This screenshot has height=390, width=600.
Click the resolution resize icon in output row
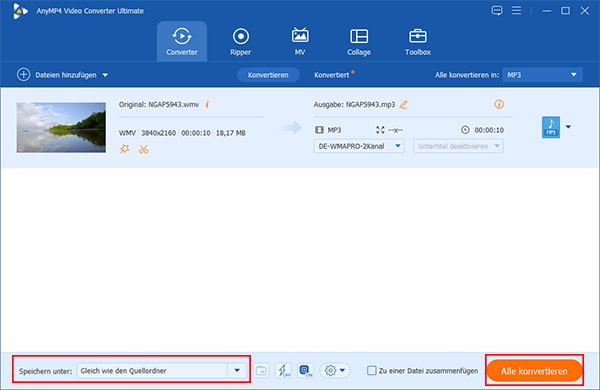380,130
